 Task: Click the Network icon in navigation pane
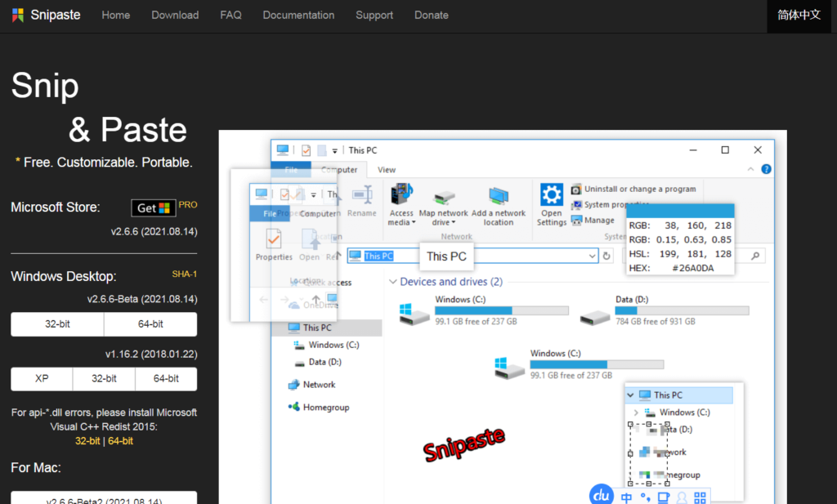[293, 385]
